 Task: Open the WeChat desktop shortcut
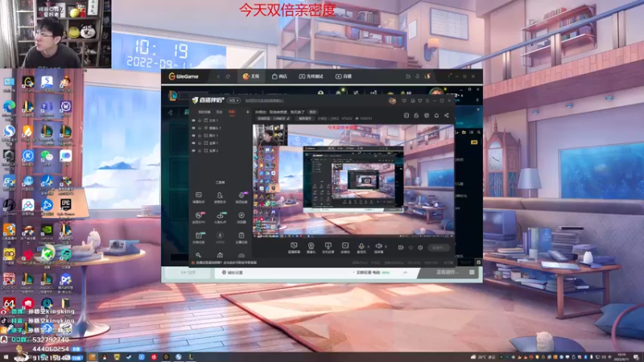[x=47, y=157]
